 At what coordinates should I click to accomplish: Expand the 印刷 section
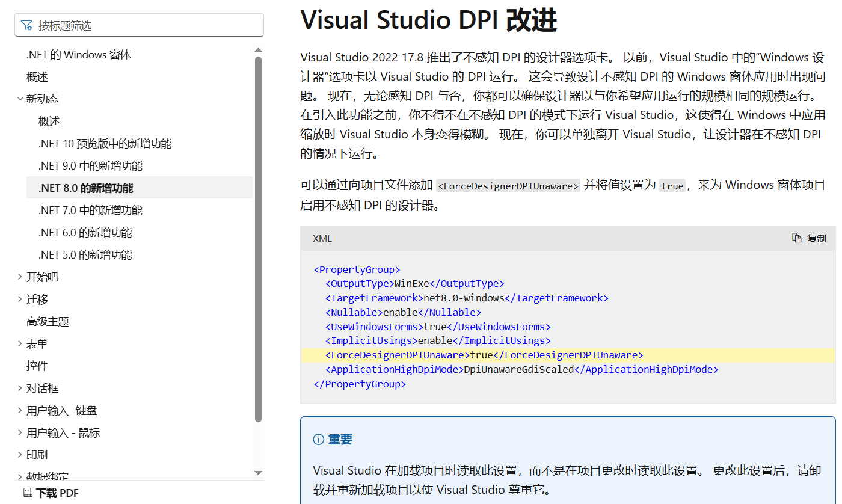click(x=20, y=455)
